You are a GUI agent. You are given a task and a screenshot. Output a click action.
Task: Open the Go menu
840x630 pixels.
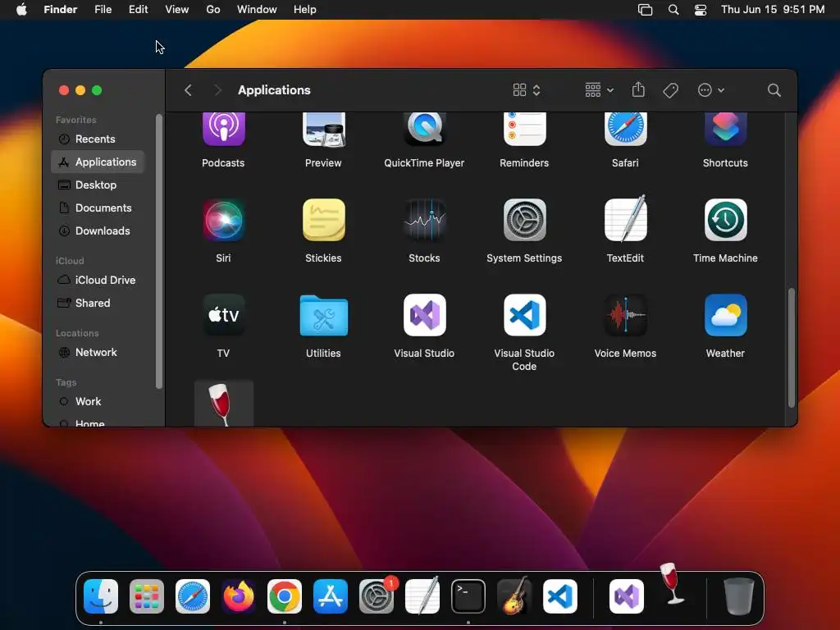tap(213, 10)
